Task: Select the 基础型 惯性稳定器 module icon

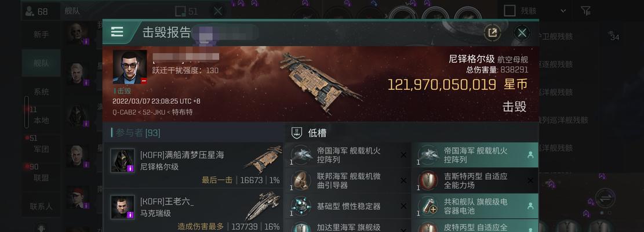Action: (x=301, y=206)
